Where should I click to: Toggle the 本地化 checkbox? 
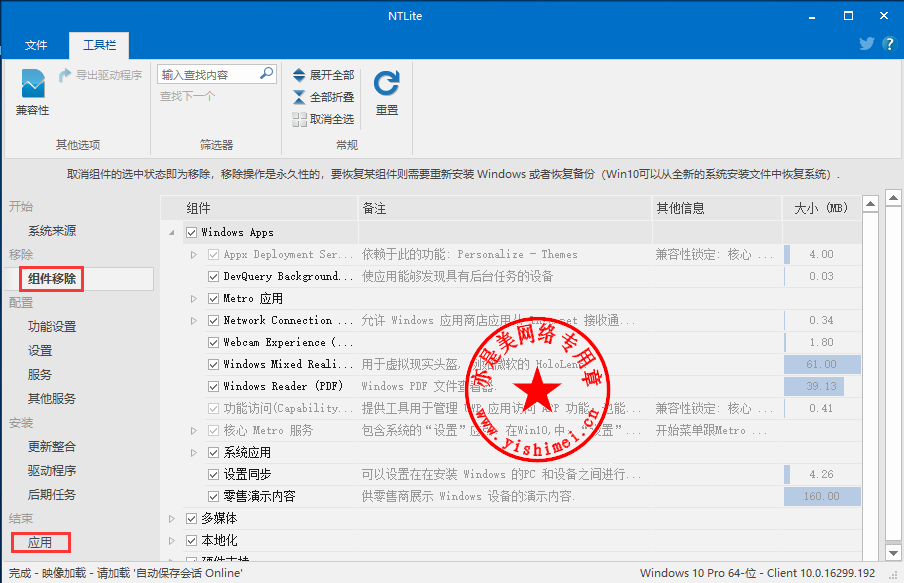192,540
